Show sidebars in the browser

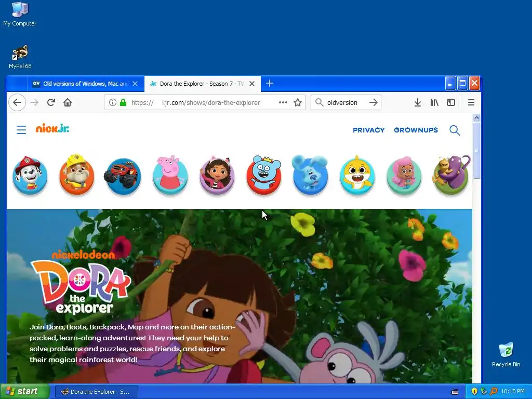pyautogui.click(x=451, y=102)
